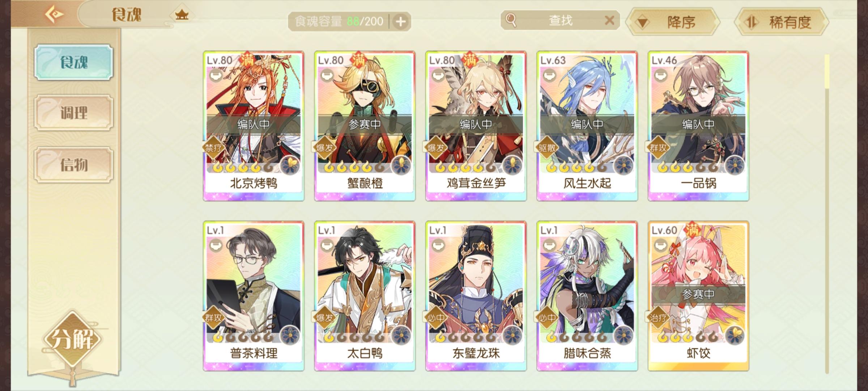This screenshot has height=391, width=868.
Task: Clear the search with the X icon
Action: click(609, 20)
